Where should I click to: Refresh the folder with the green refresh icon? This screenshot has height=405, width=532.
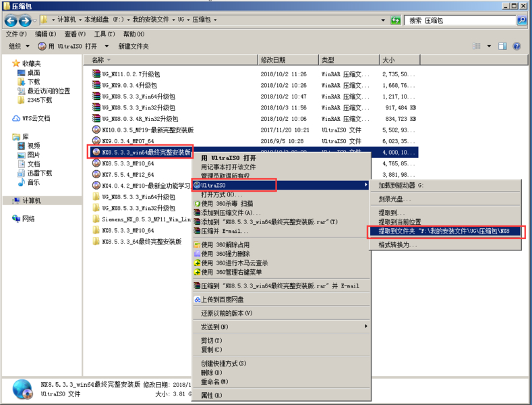click(396, 20)
